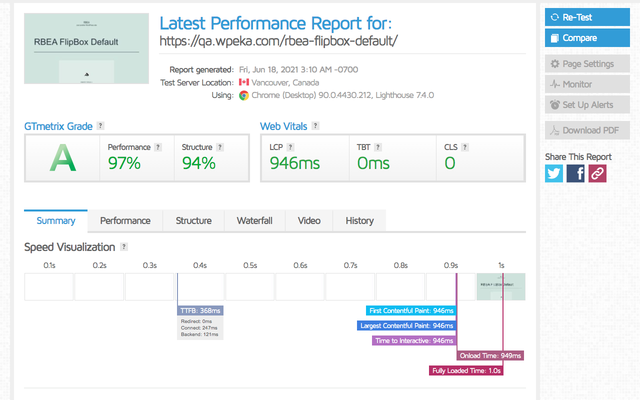Click the Latest Performance Report for heading
The height and width of the screenshot is (400, 640).
[x=276, y=23]
